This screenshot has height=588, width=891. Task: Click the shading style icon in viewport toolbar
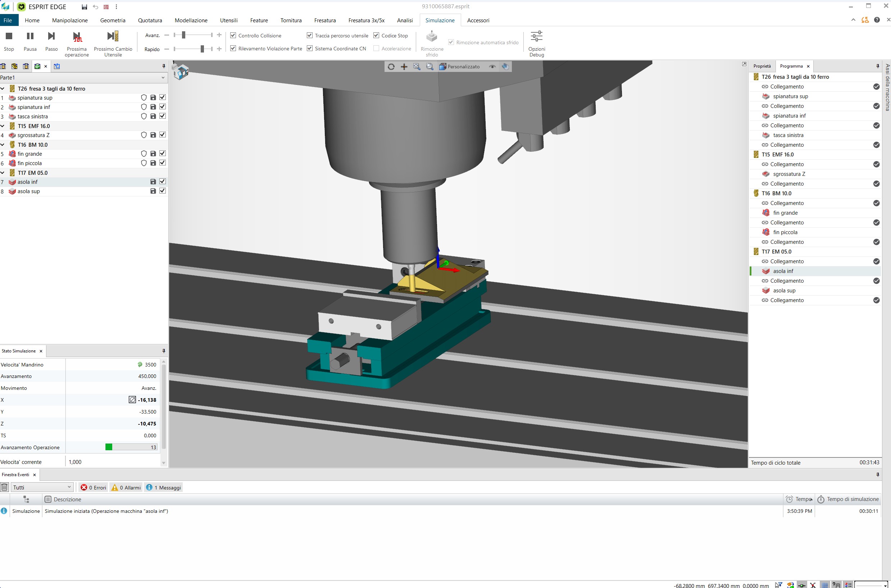click(505, 67)
